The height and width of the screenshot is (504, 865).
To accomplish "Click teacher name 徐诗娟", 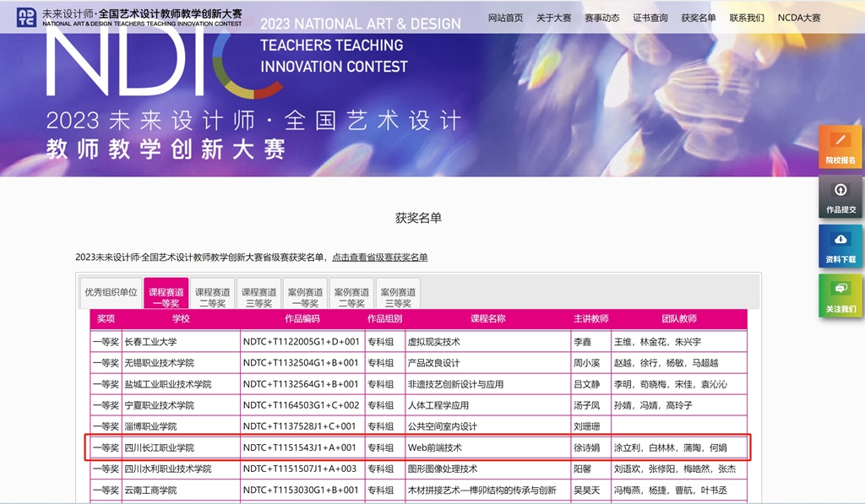I will (x=586, y=447).
